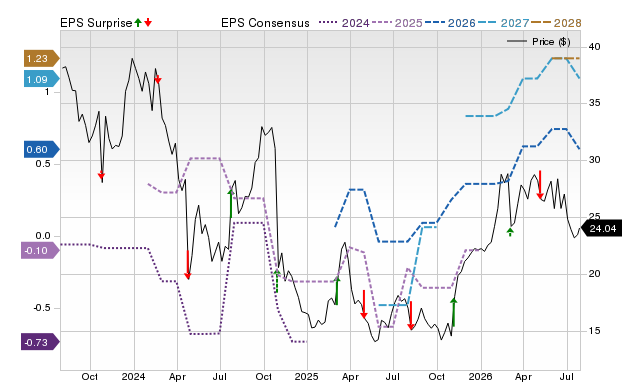The image size is (640, 382).
Task: Click the 40 label on the price axis
Action: click(594, 47)
